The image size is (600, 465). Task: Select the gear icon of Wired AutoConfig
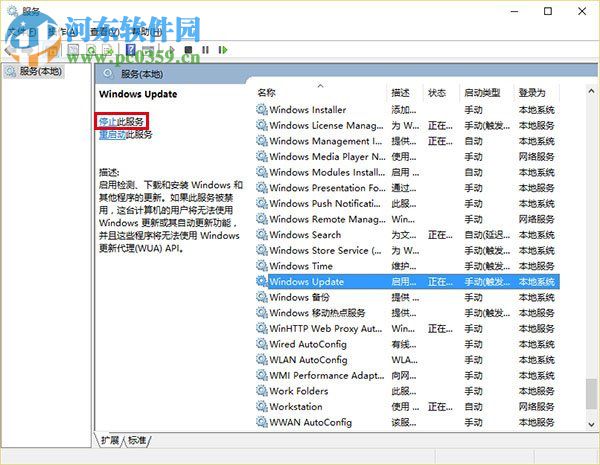[262, 344]
